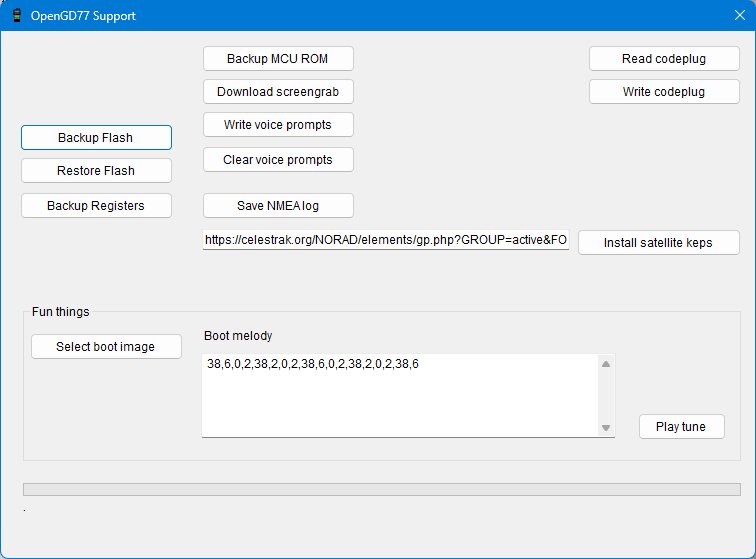This screenshot has height=559, width=756.
Task: Select Restore Flash
Action: pyautogui.click(x=96, y=171)
